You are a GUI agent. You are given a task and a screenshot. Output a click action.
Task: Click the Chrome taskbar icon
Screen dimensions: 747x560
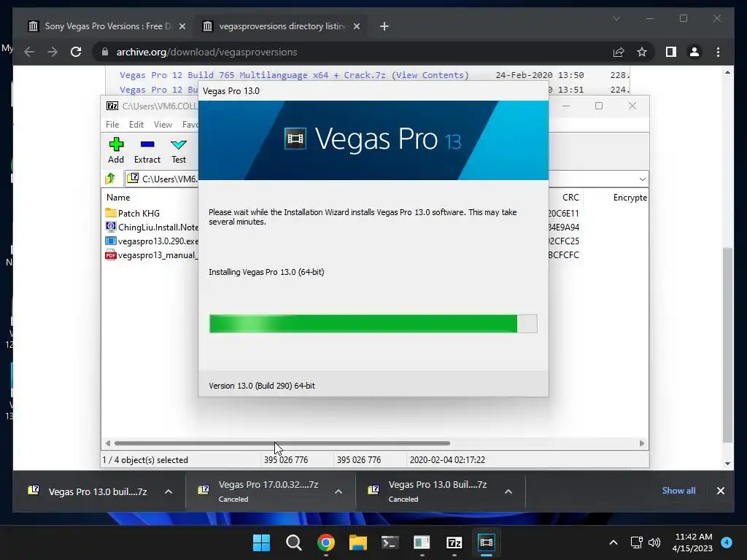click(326, 542)
